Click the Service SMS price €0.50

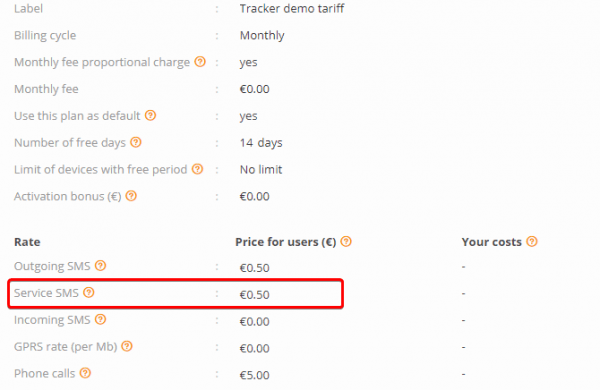[x=254, y=295]
